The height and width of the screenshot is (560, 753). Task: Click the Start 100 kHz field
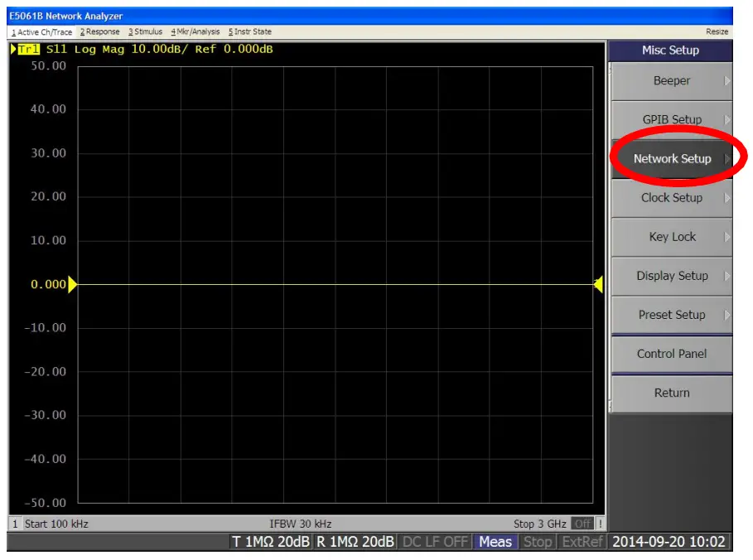coord(56,524)
